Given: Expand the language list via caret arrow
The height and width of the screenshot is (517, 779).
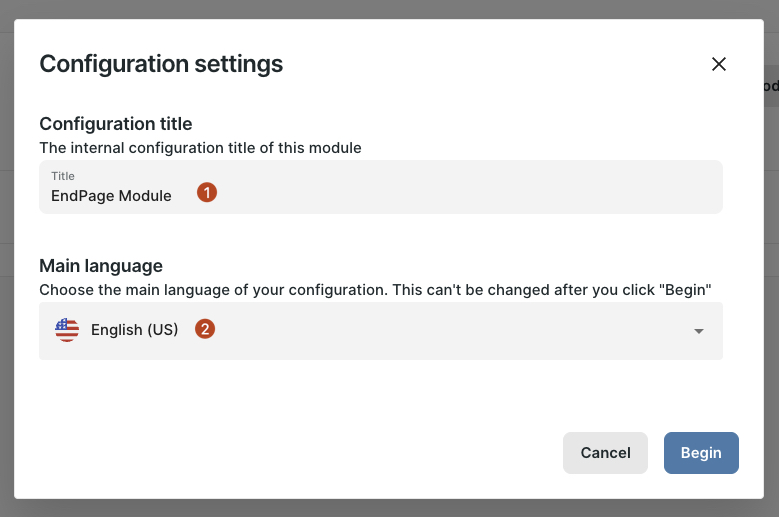Looking at the screenshot, I should click(x=699, y=331).
